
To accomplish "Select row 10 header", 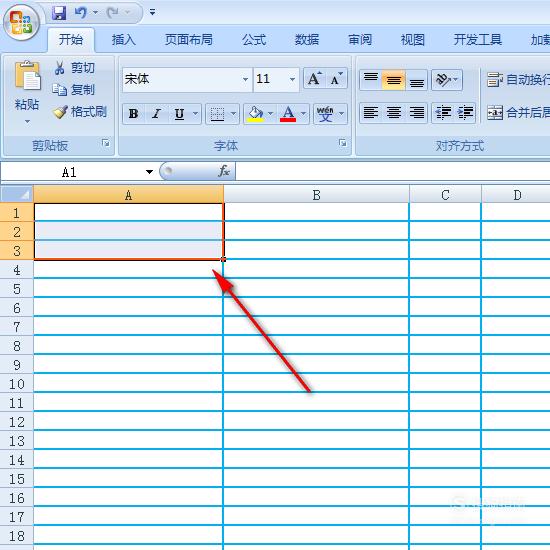I will (17, 384).
